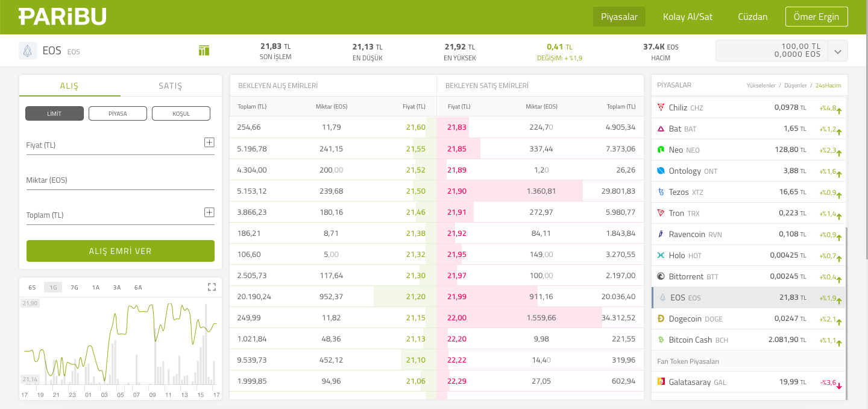
Task: Click Tezos change value +%0,9
Action: (828, 192)
